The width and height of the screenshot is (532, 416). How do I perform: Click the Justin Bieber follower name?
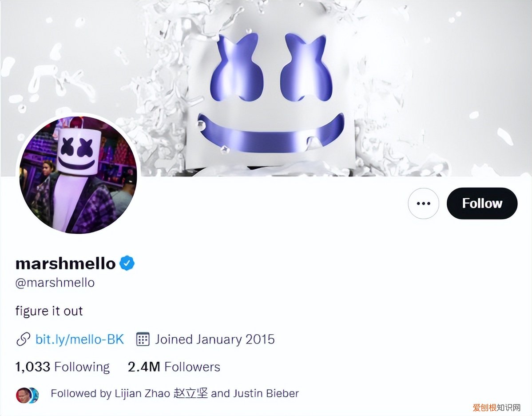click(x=266, y=393)
